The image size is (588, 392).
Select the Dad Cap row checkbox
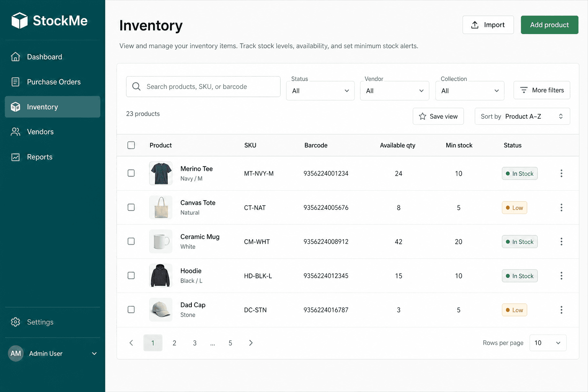[131, 309]
